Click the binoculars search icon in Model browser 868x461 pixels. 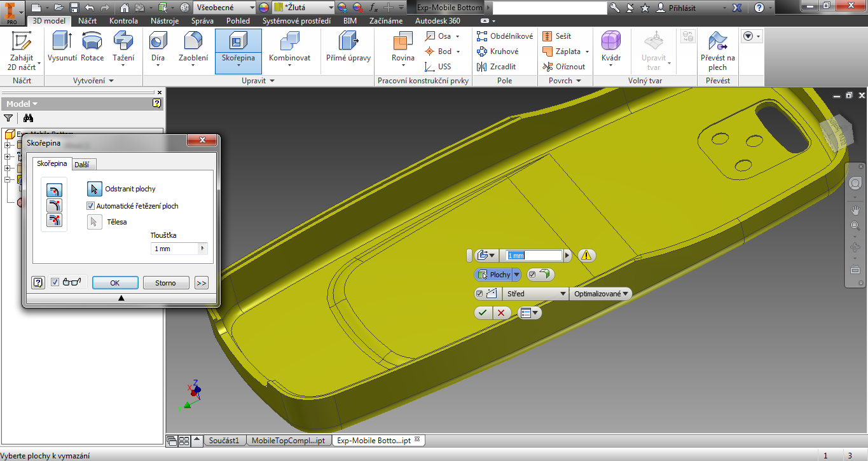[x=28, y=118]
